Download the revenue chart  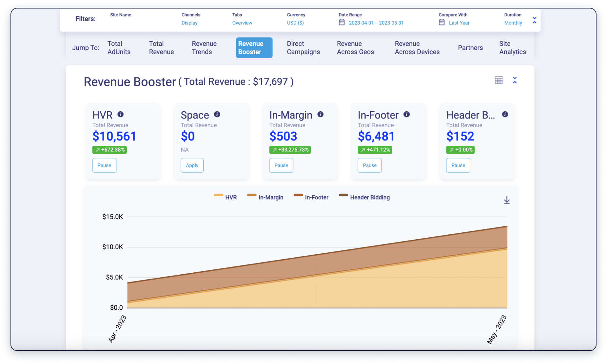coord(506,200)
